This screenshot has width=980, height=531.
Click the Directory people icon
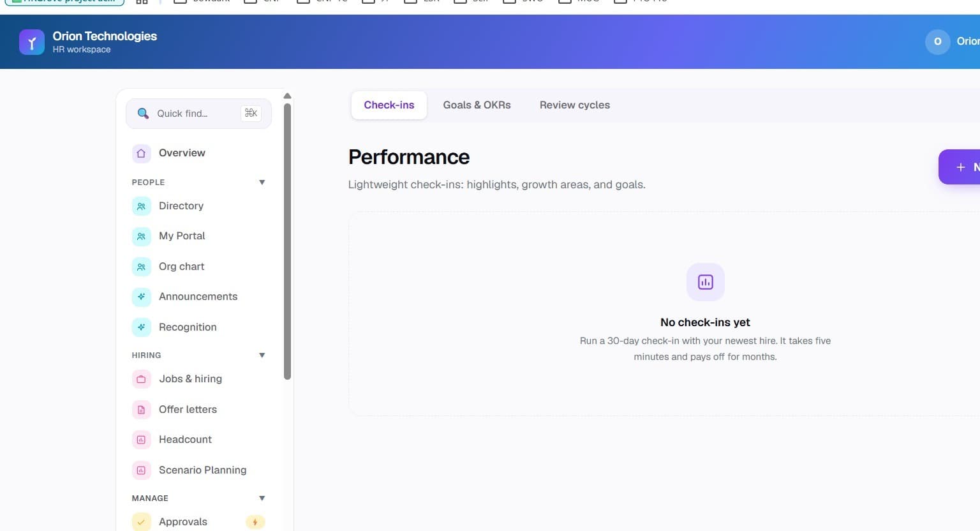point(141,206)
